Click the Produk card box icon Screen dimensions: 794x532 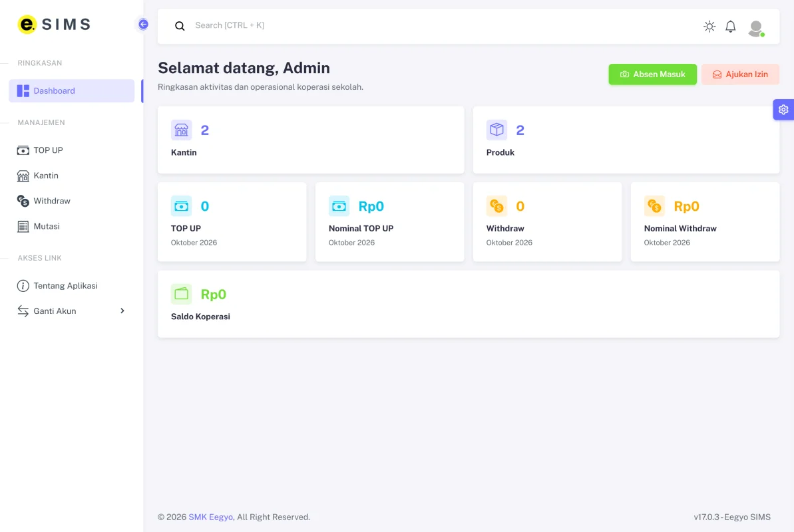(x=496, y=130)
